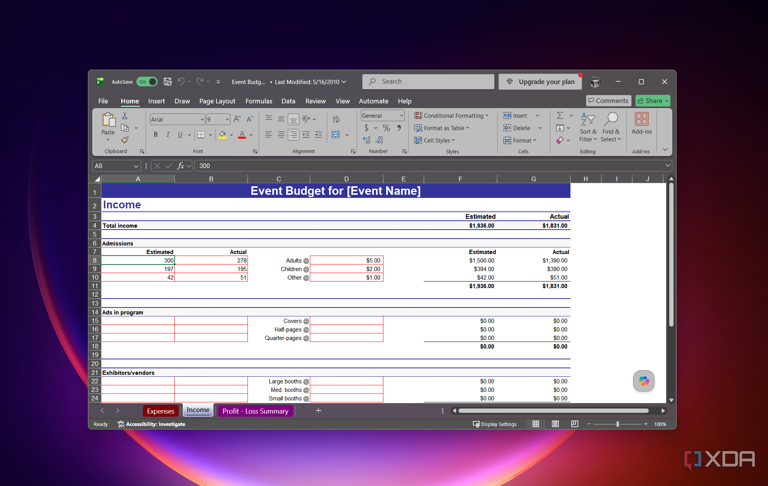Cut the selection with the scissors icon
The height and width of the screenshot is (486, 768).
coord(124,116)
